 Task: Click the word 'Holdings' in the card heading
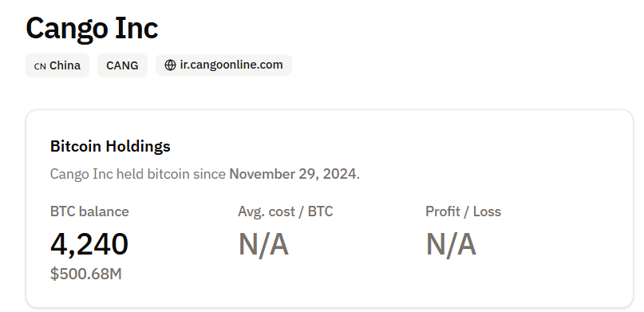coord(138,147)
